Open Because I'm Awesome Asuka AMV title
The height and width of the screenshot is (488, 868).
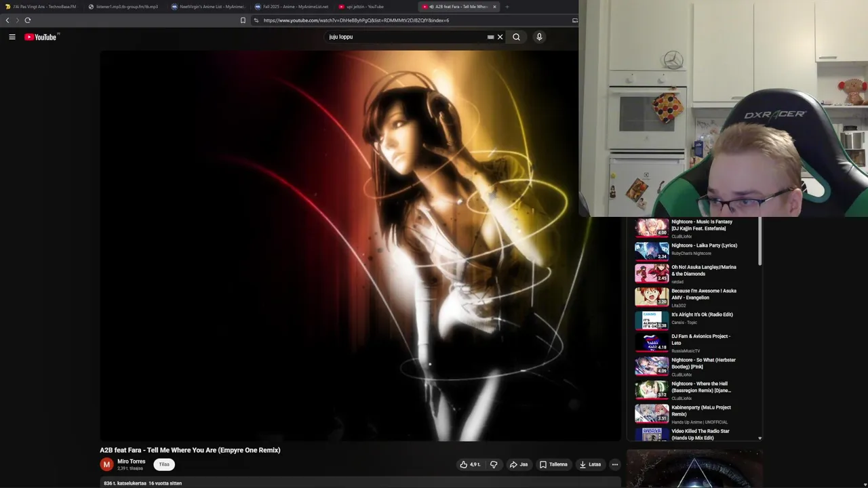pyautogui.click(x=704, y=294)
